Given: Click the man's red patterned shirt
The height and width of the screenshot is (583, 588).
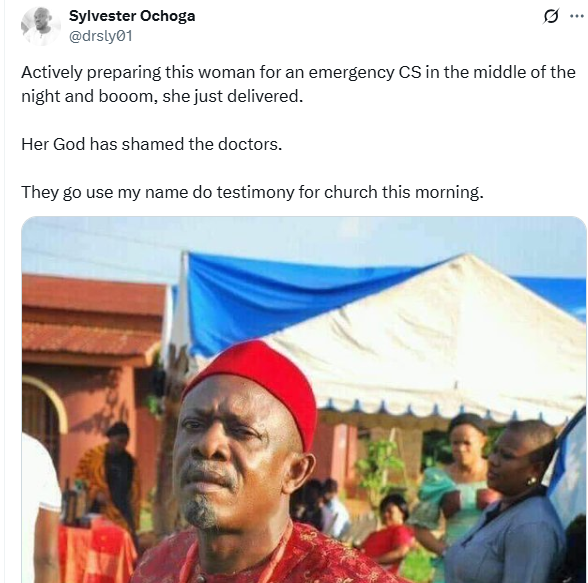Looking at the screenshot, I should tap(262, 555).
